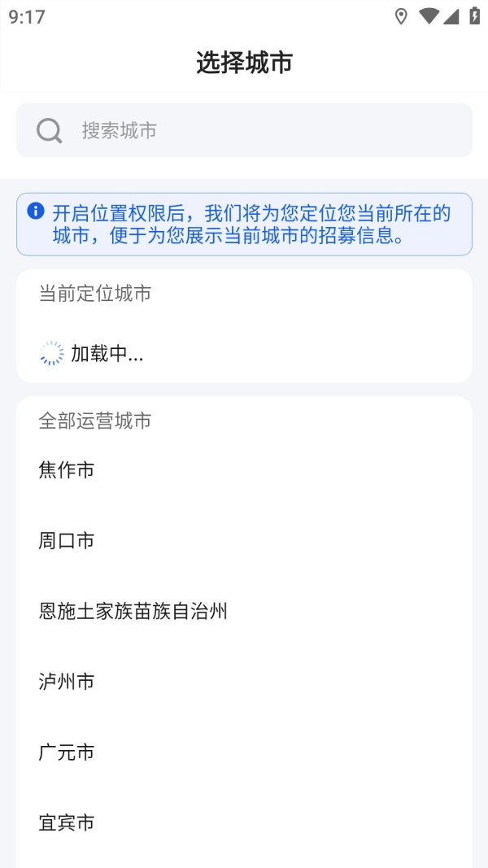Image resolution: width=488 pixels, height=868 pixels.
Task: Tap the 当前定位城市 section header
Action: tap(95, 294)
